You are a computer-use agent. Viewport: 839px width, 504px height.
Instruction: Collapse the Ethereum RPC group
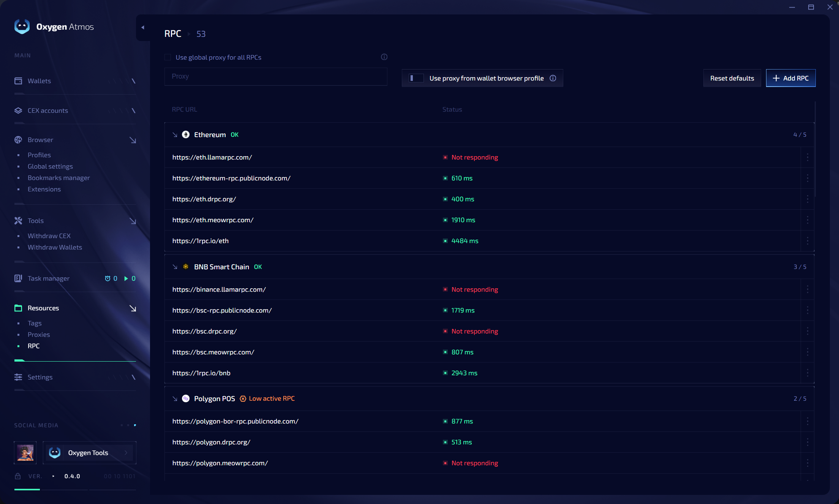[175, 135]
